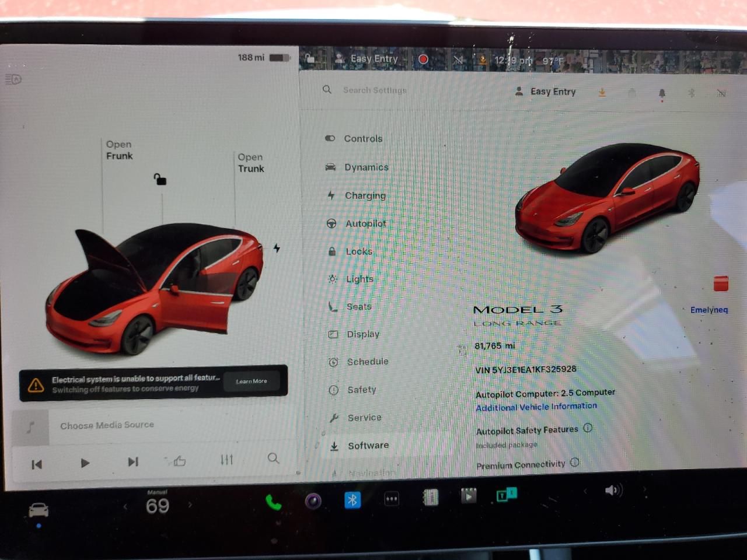Toggle the dashcam record indicator
Viewport: 747px width, 560px height.
(x=423, y=59)
